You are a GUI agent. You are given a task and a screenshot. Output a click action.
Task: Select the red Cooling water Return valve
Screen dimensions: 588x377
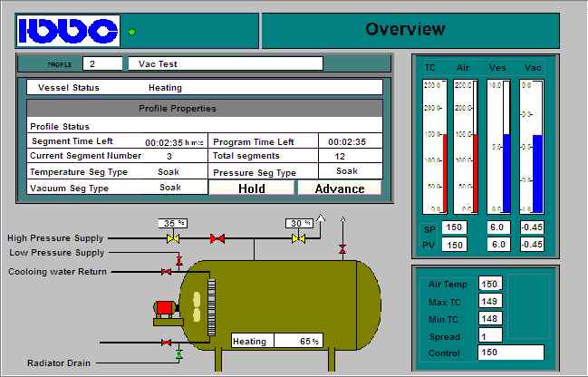pos(166,271)
